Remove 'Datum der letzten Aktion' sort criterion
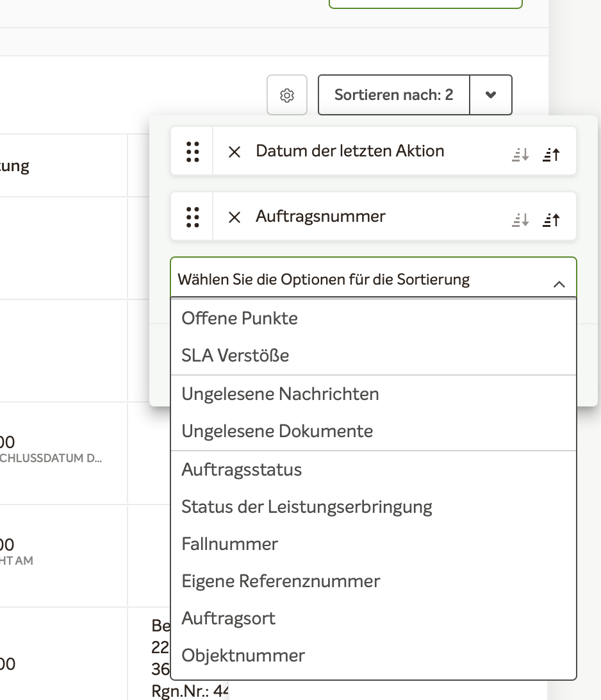 click(235, 152)
